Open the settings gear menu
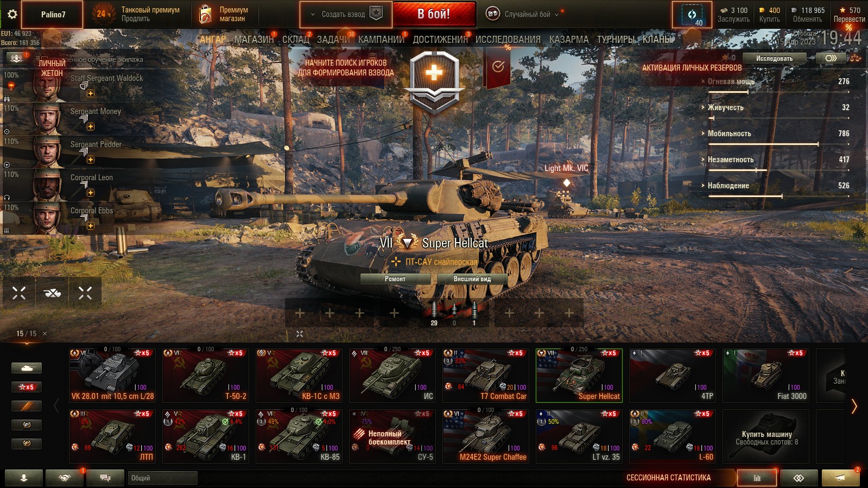 coord(12,14)
